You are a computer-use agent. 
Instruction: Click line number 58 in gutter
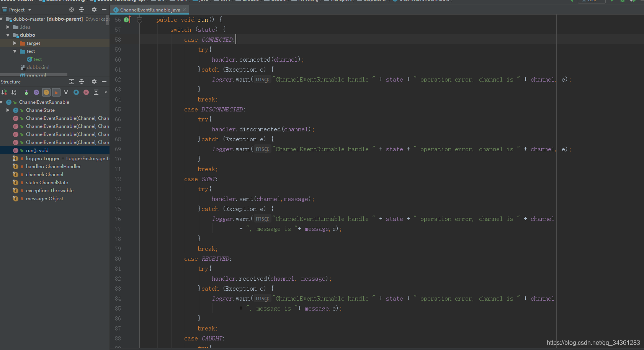click(x=118, y=40)
